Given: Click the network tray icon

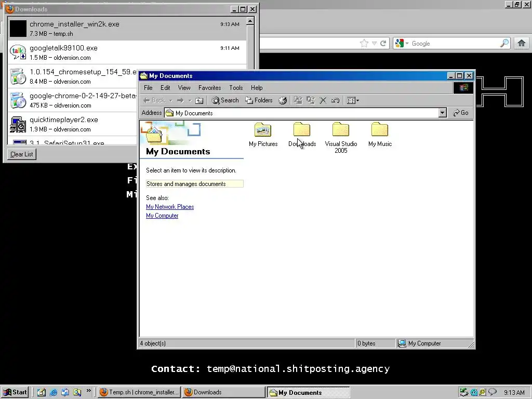Looking at the screenshot, I should (x=464, y=393).
